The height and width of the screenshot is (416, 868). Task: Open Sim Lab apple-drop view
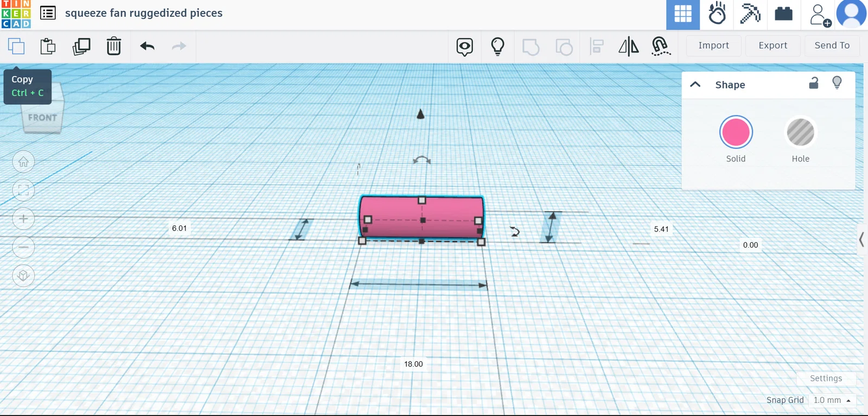[x=717, y=15]
